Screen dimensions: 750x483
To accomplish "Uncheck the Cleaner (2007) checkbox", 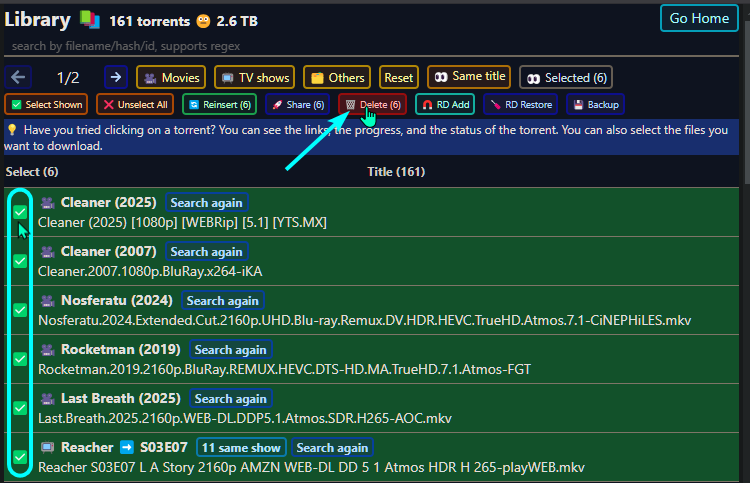I will coord(20,261).
